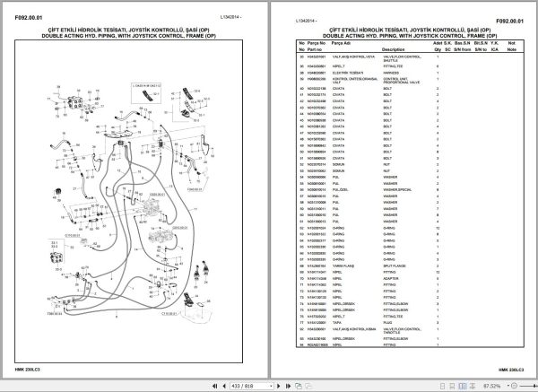Image resolution: width=538 pixels, height=392 pixels.
Task: Select 'CONTROL UNIT, PROPORTIONAL VALVE' description
Action: coord(401,81)
